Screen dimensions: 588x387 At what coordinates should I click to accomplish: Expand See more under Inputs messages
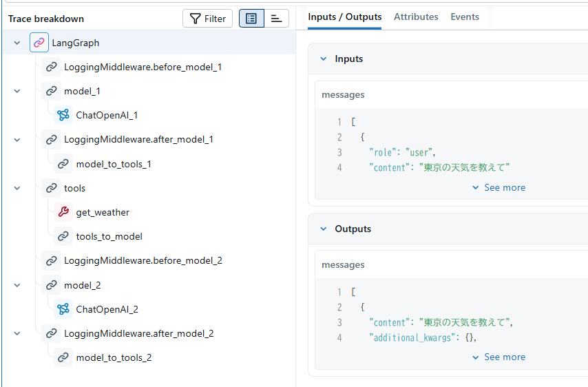498,187
